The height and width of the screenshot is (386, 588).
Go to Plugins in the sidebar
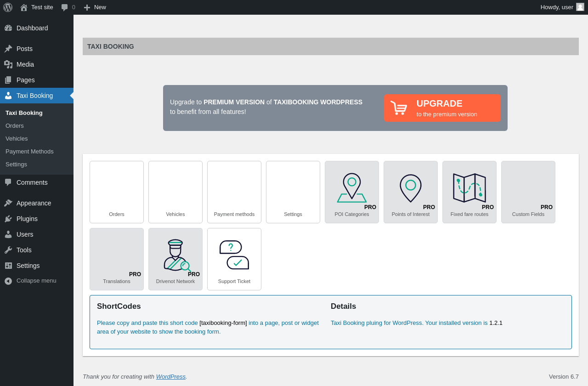(37, 219)
